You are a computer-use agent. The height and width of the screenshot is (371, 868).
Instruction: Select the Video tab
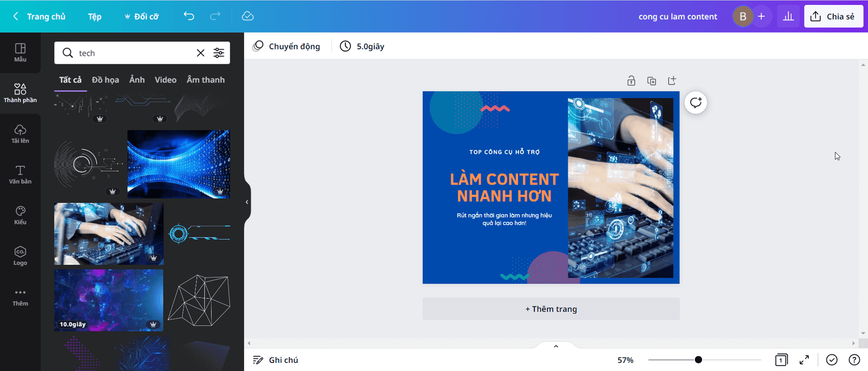pyautogui.click(x=165, y=80)
